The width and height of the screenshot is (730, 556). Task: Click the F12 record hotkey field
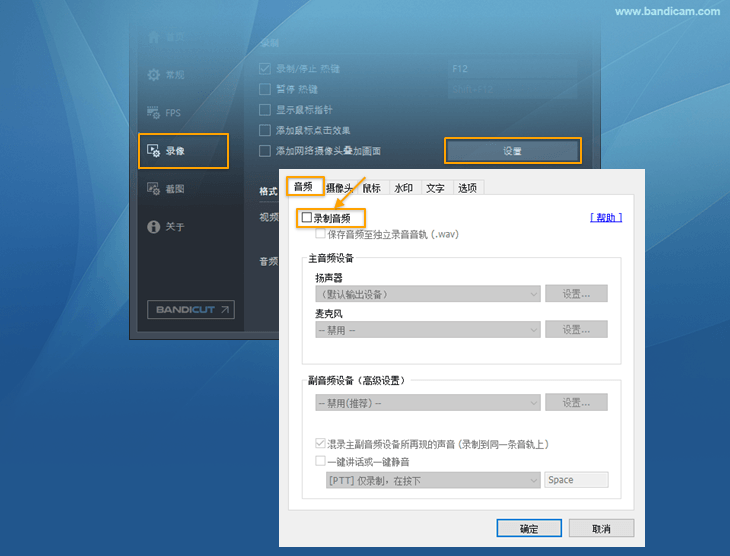[513, 69]
